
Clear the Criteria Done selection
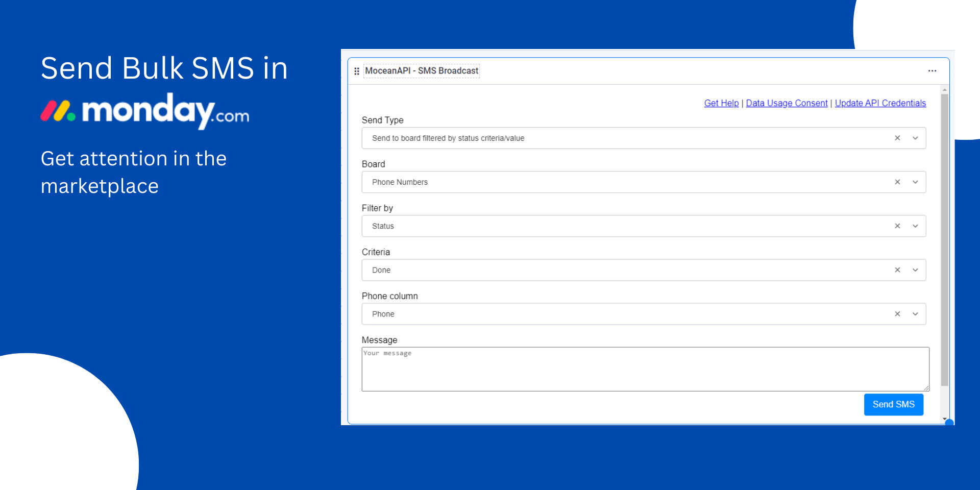pos(897,270)
